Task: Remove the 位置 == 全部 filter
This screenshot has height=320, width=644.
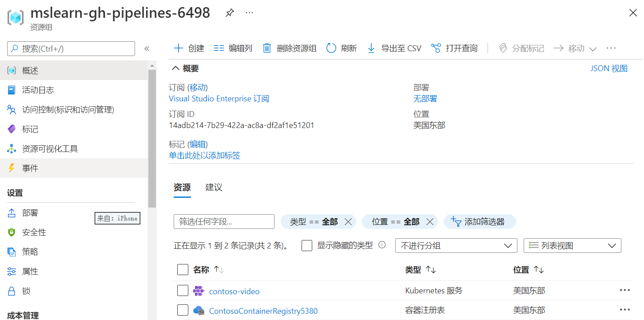Action: pos(429,222)
